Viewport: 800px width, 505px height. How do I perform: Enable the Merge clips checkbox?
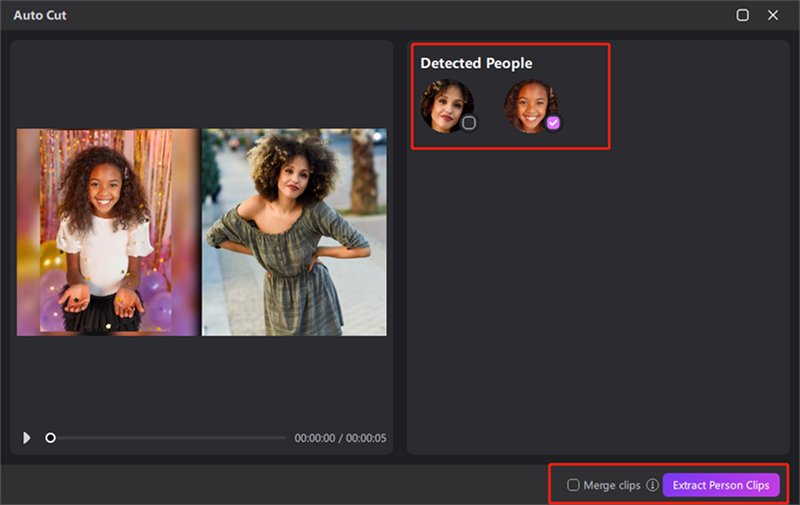[573, 485]
